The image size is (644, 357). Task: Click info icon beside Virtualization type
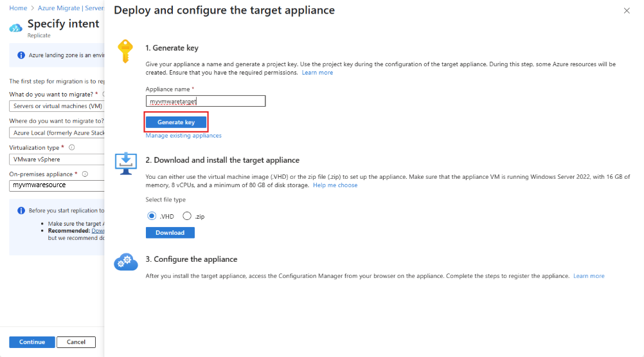71,147
